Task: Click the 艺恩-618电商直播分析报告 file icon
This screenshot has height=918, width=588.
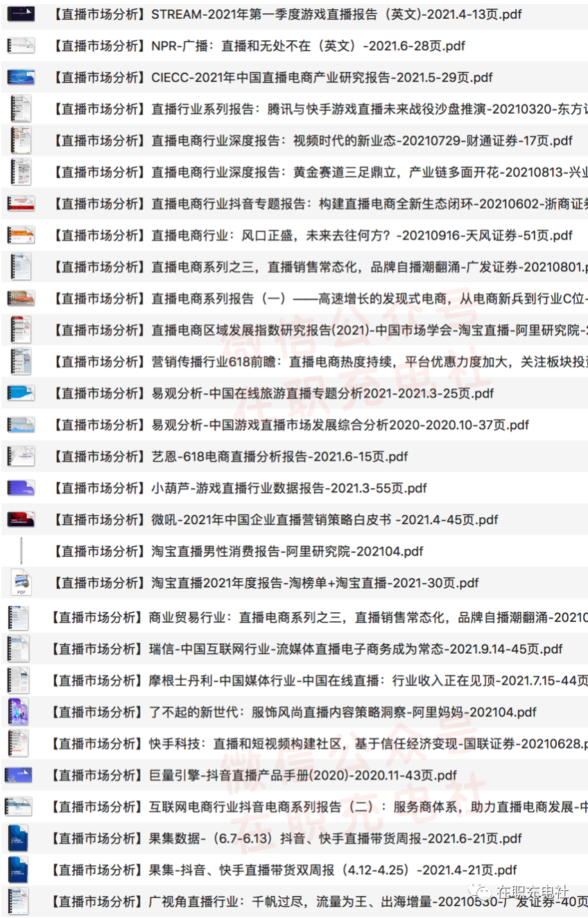Action: click(x=21, y=456)
